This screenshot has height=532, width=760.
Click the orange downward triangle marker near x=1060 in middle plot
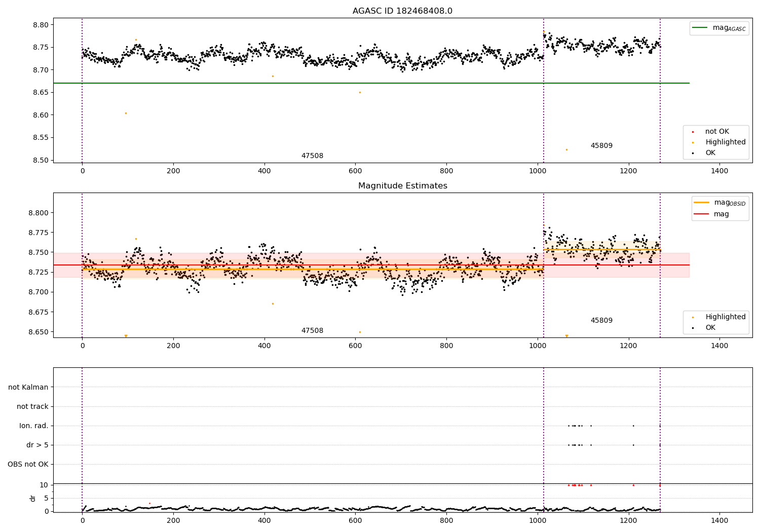coord(566,336)
